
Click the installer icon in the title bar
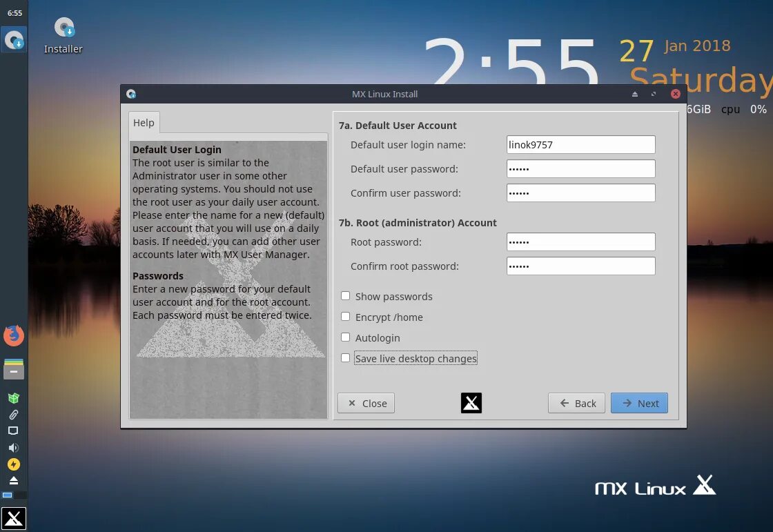point(131,94)
